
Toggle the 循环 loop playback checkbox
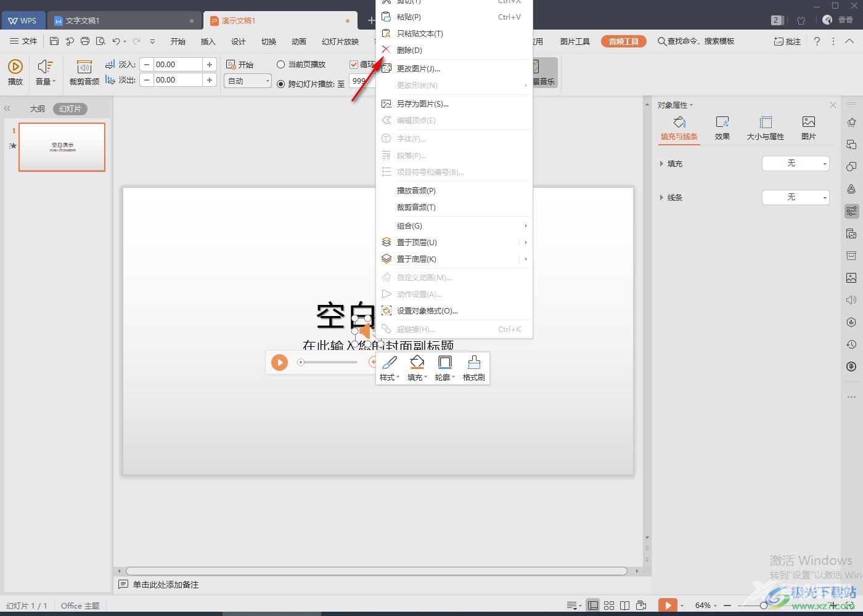tap(354, 64)
